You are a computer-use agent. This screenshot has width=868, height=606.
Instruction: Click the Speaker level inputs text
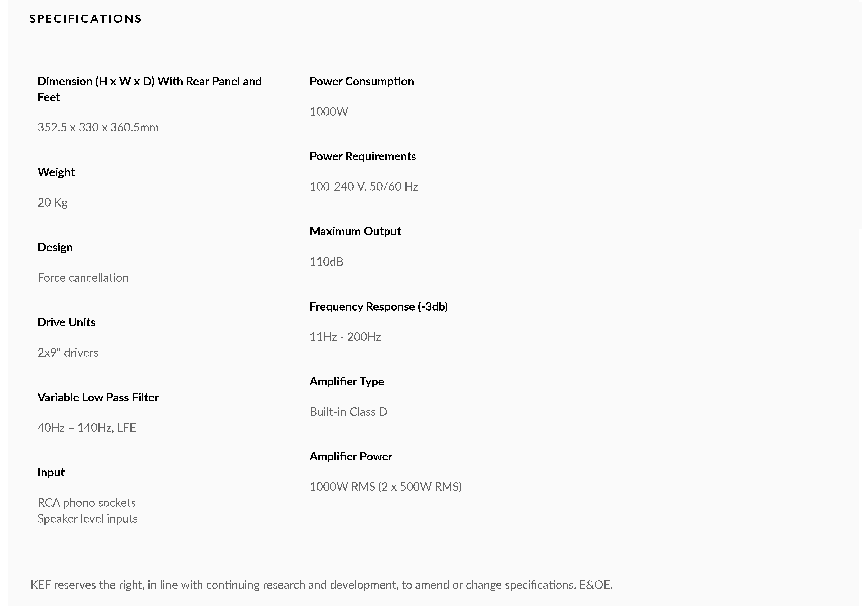(x=88, y=519)
